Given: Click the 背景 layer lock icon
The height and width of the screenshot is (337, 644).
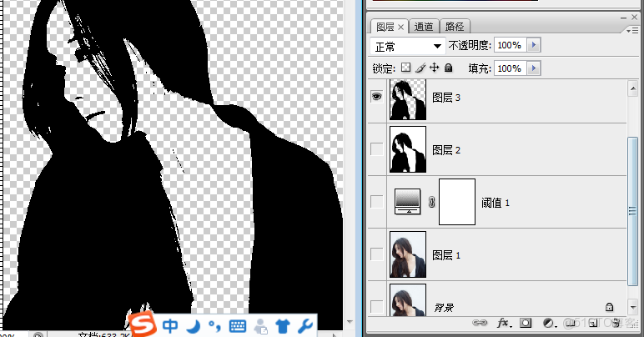Looking at the screenshot, I should [x=609, y=307].
